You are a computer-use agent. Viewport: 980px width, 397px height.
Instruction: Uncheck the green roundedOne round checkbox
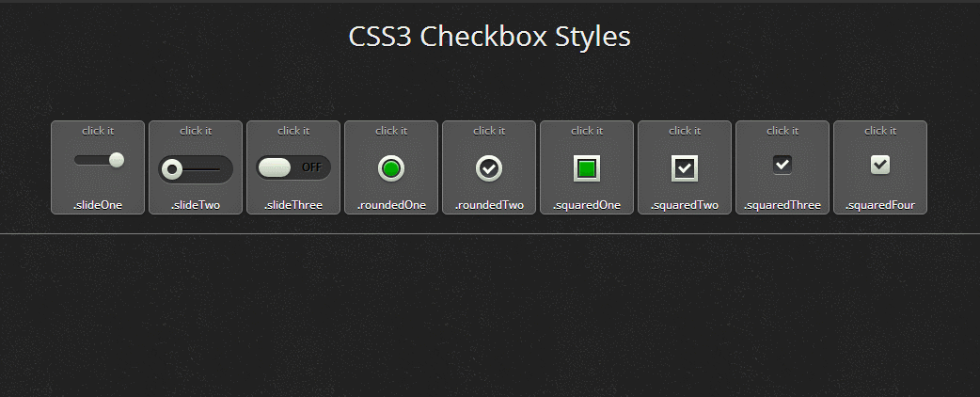point(391,168)
